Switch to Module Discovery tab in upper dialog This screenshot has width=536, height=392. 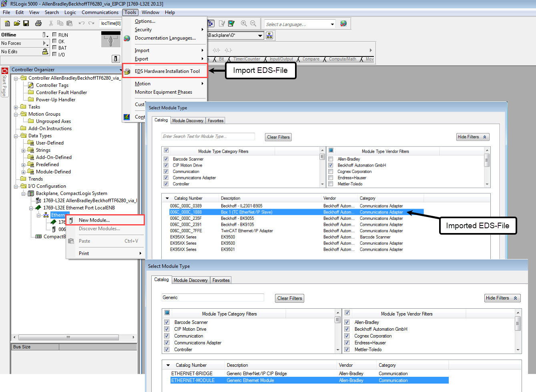coord(188,121)
